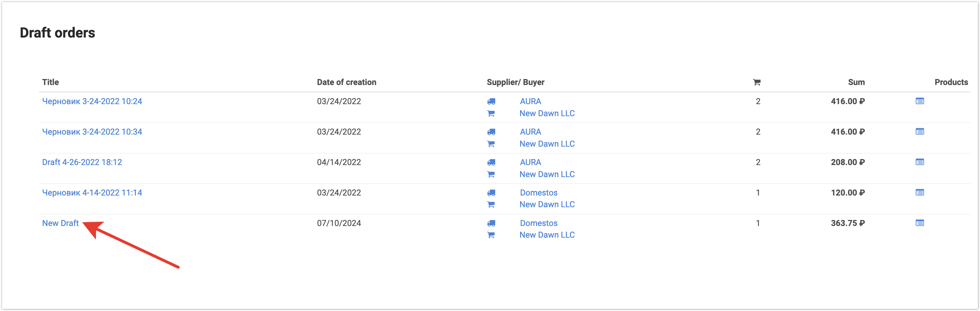Image resolution: width=980 pixels, height=311 pixels.
Task: Open New Dawn LLC buyer in Черновик 3-24-2022 10:34 row
Action: click(x=547, y=144)
